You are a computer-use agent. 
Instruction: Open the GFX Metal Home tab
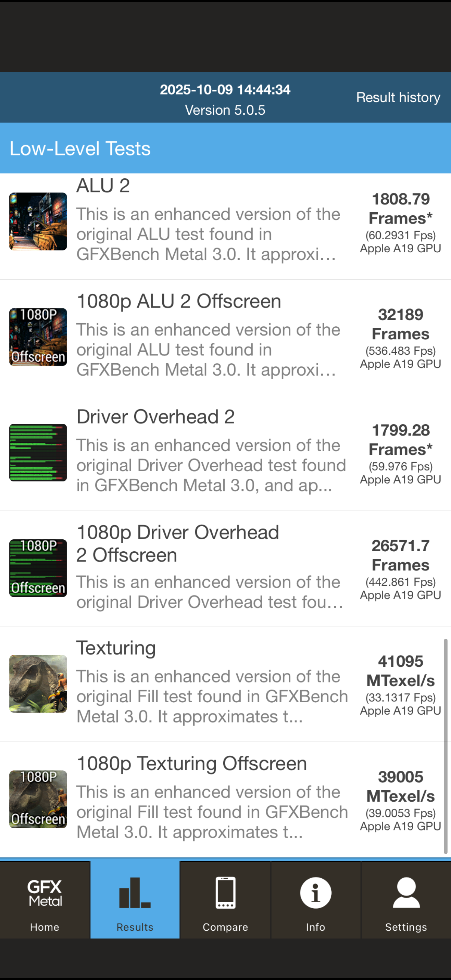point(45,900)
